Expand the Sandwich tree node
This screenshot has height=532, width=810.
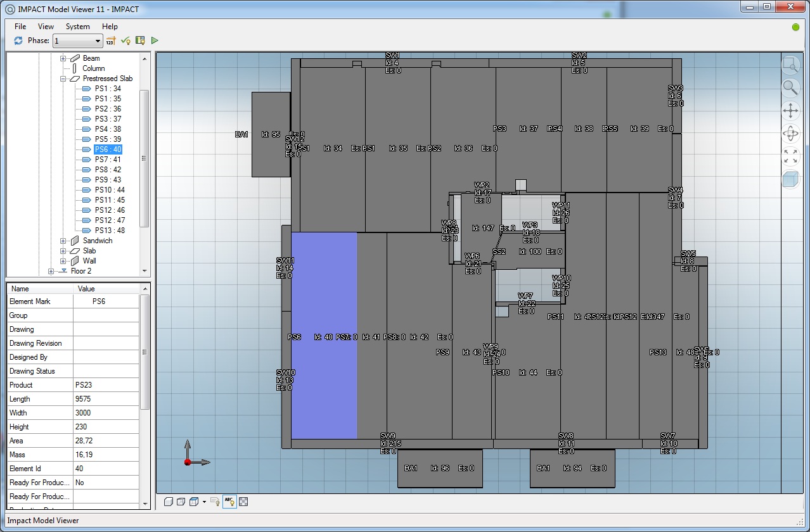click(x=62, y=240)
